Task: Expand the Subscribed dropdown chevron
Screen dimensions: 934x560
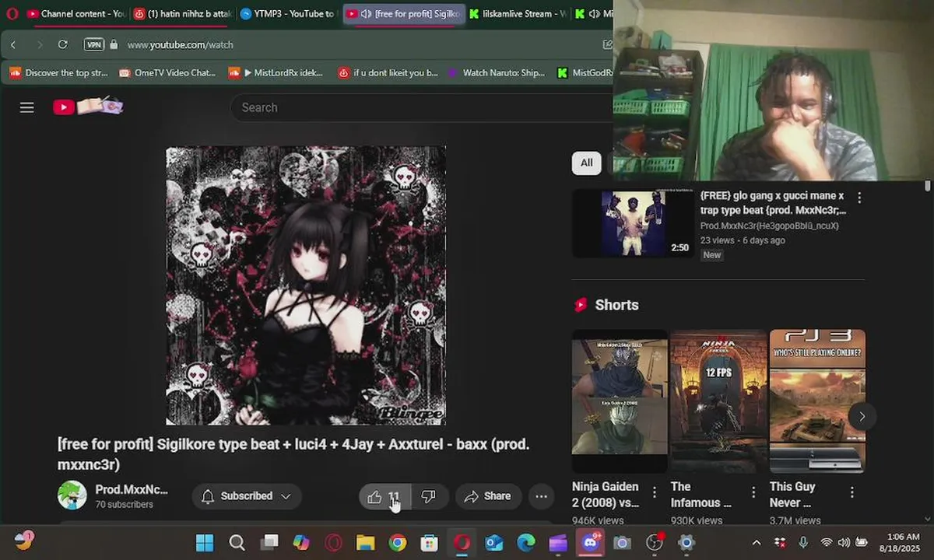Action: pos(286,496)
